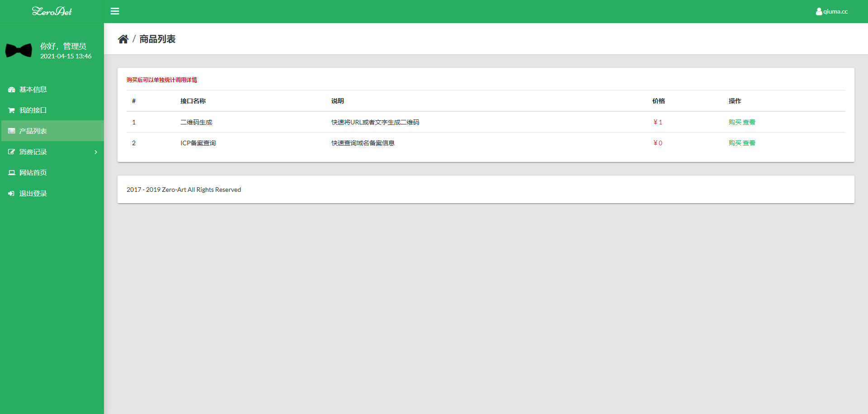Click the 退出登录 logout icon

(x=12, y=194)
